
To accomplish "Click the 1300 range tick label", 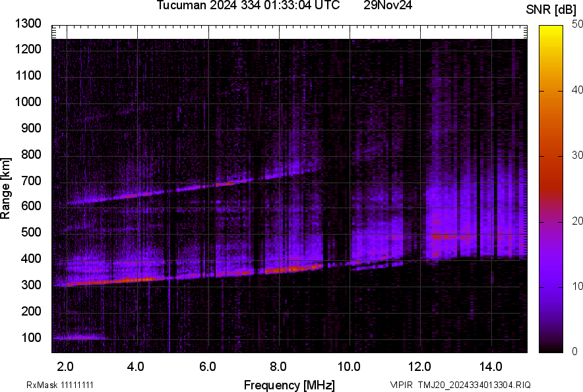I will click(x=27, y=24).
